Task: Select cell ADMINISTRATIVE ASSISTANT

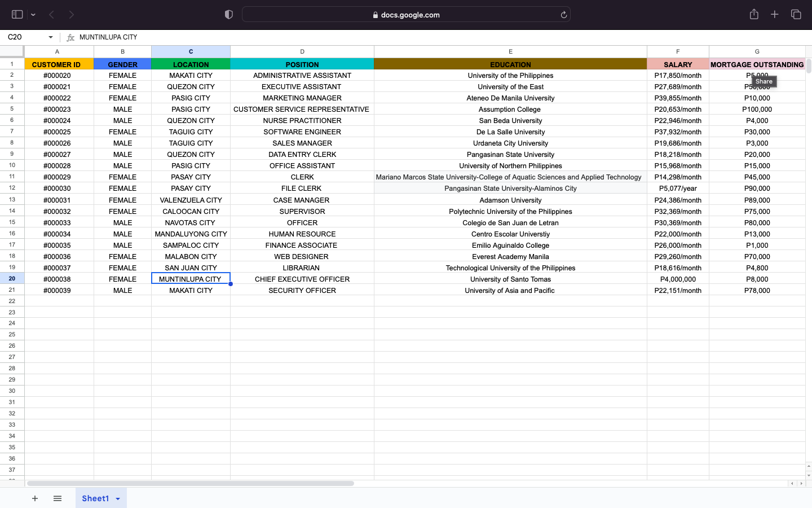Action: pyautogui.click(x=302, y=75)
